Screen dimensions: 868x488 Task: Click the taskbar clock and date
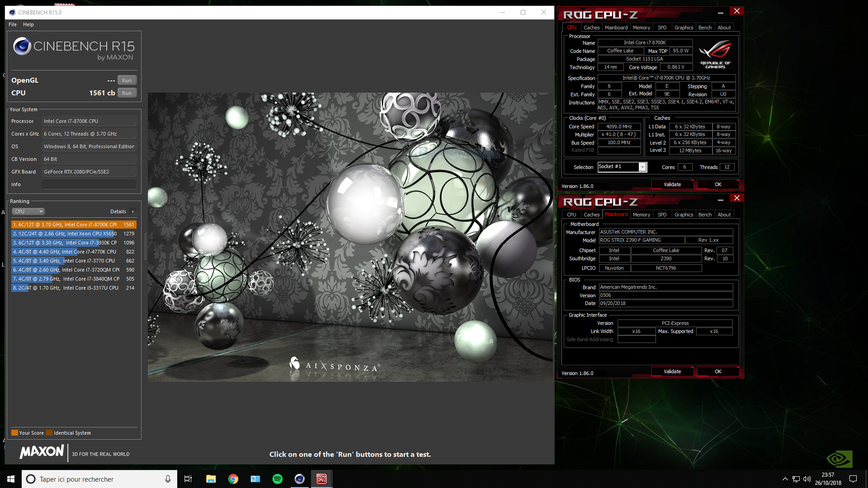[828, 479]
